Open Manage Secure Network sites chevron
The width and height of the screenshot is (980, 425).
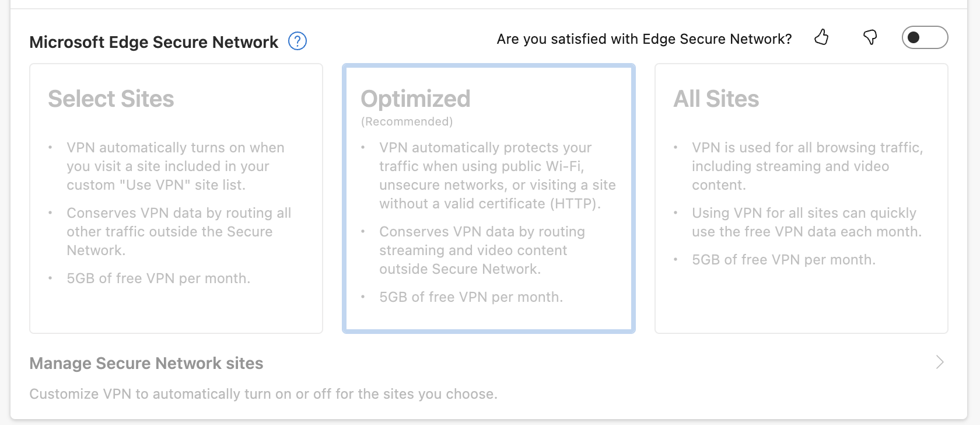pos(940,362)
